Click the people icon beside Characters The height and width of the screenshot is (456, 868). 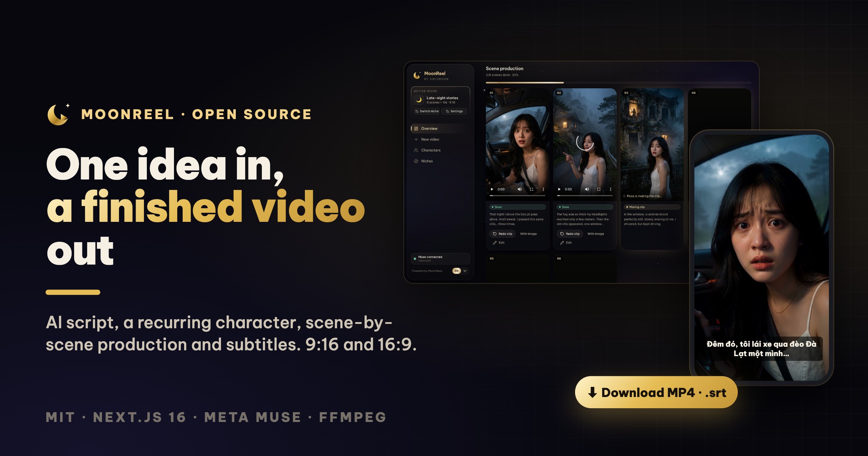coord(416,150)
